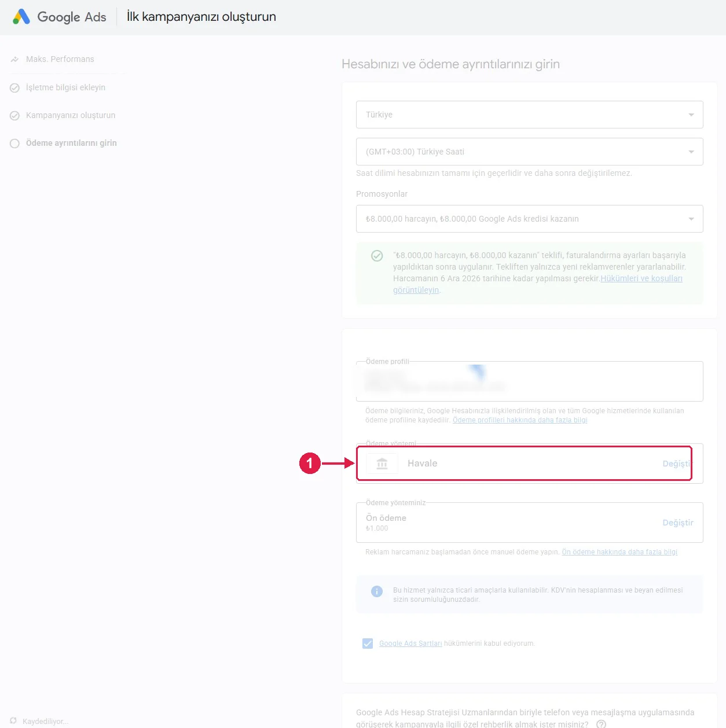This screenshot has width=726, height=728.
Task: Click the Ödeme profili field
Action: 529,381
